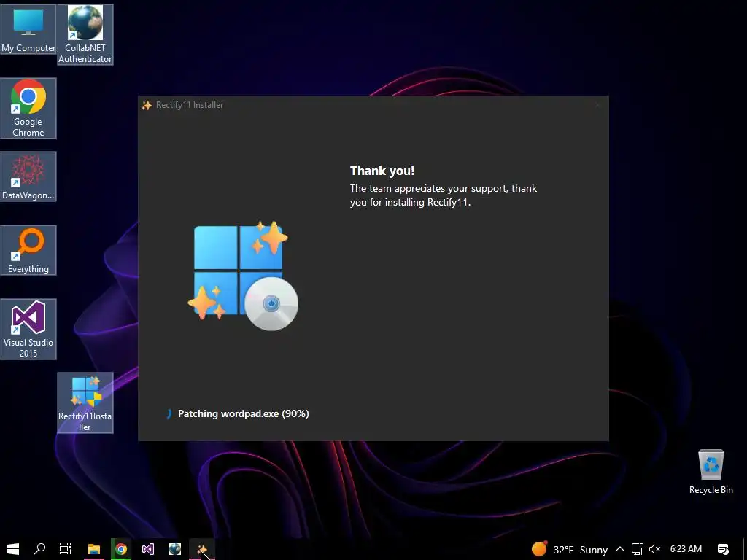Open the weather widget showing 32°F Sunny
Screen dimensions: 747x560
pyautogui.click(x=570, y=550)
